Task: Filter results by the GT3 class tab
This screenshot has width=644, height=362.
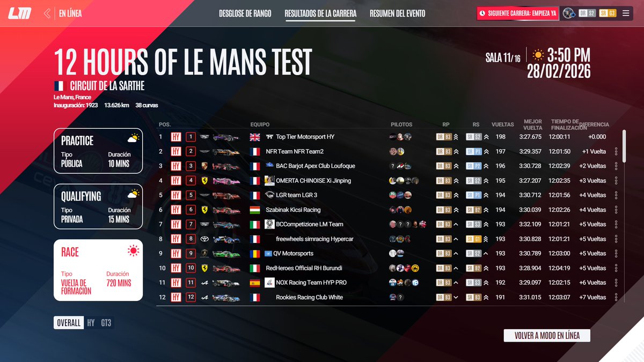Action: point(106,323)
